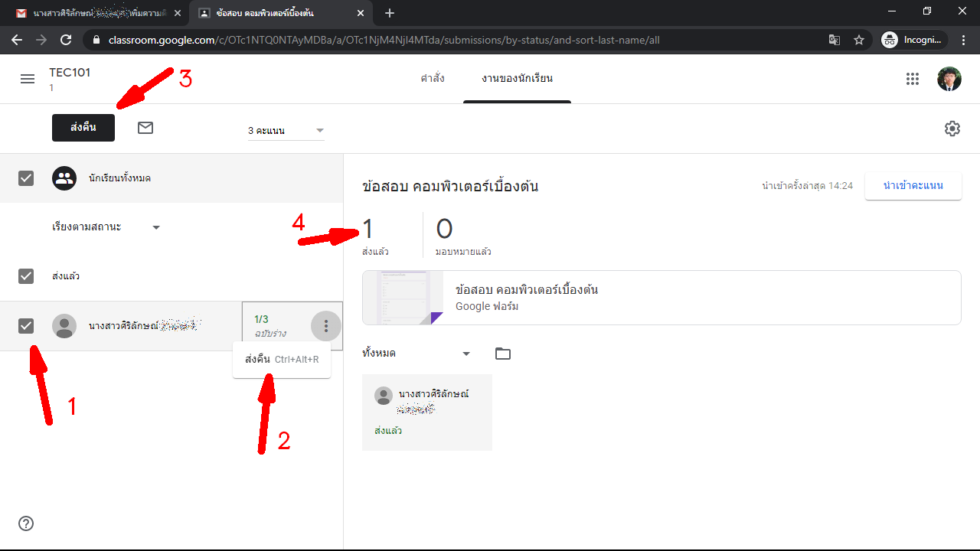The height and width of the screenshot is (551, 980).
Task: Toggle checkbox next to student นางสาวศิริลักษณ์
Action: coord(26,326)
